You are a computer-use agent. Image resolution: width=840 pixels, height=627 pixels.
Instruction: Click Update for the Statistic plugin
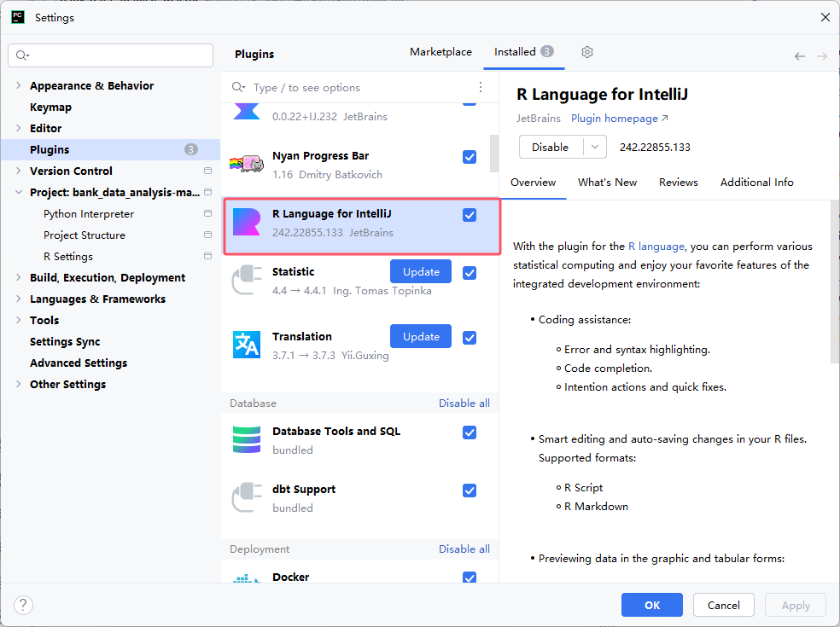pos(421,271)
